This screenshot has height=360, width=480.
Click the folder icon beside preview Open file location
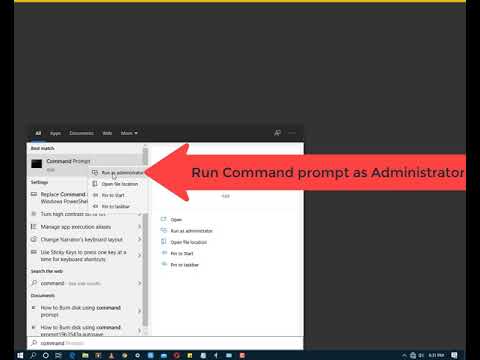pyautogui.click(x=164, y=242)
